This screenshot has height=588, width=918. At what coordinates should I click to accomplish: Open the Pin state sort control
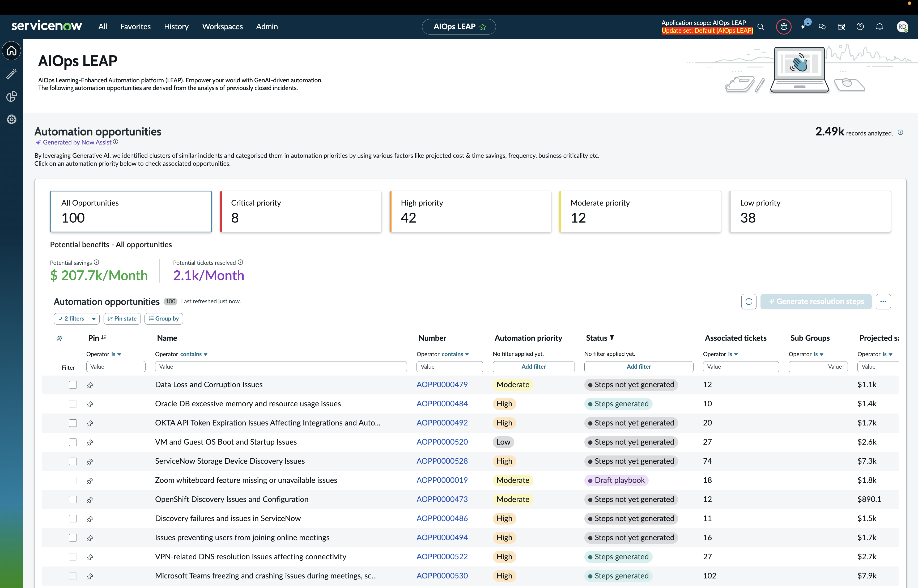click(x=122, y=319)
